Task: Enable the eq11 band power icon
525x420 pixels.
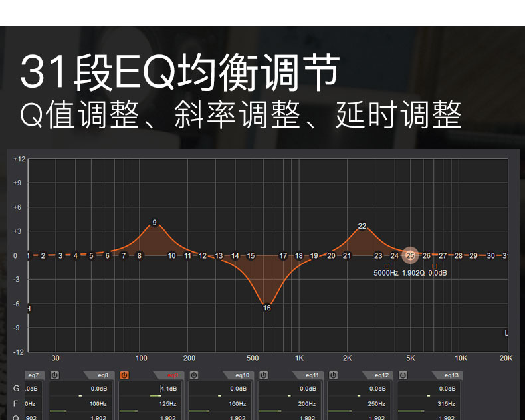Action: (x=263, y=375)
